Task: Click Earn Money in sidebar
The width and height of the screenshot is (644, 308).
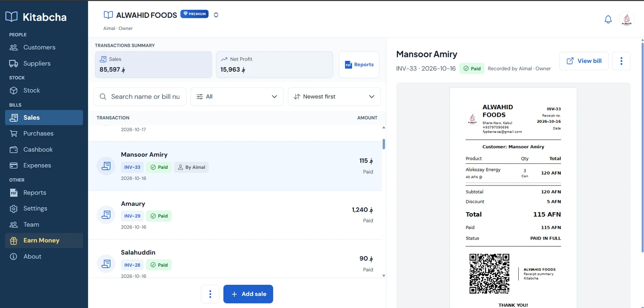Action: click(x=44, y=240)
